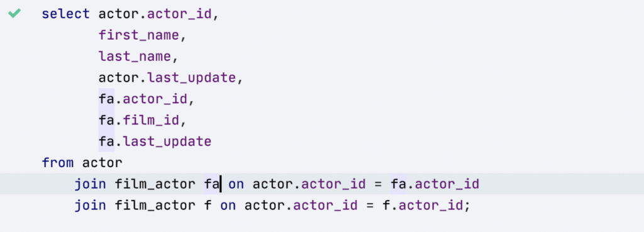This screenshot has width=644, height=232.
Task: Click fa.actor_id at end of first join
Action: [435, 184]
